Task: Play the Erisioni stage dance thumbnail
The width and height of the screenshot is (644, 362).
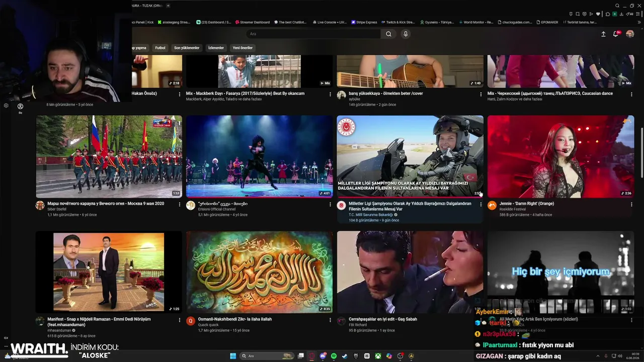Action: (x=259, y=156)
